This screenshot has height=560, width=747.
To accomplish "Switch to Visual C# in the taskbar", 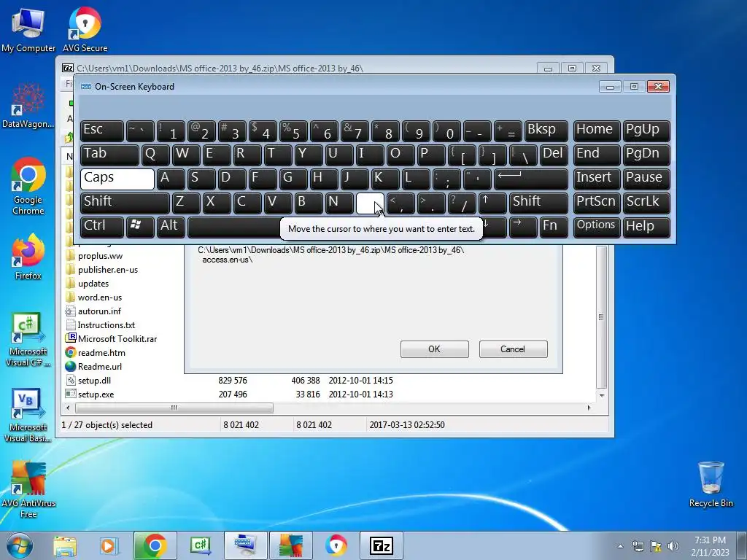I will 200,545.
